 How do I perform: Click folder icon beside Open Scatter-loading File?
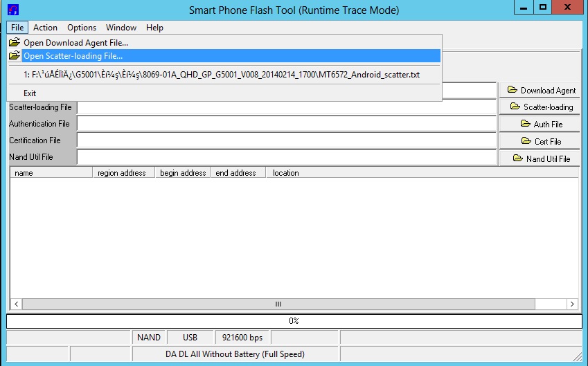[15, 55]
